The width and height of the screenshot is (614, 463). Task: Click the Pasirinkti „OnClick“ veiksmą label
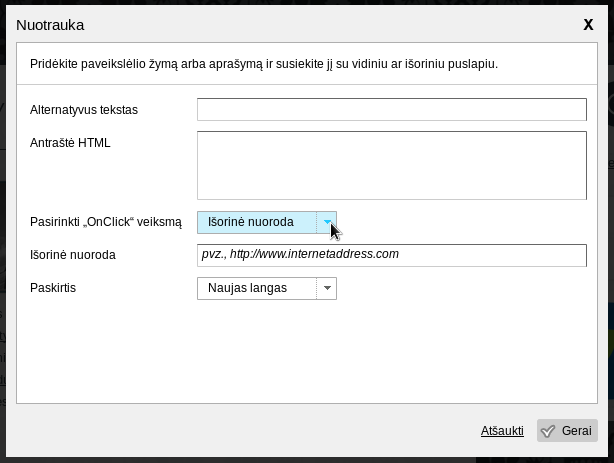pyautogui.click(x=106, y=222)
